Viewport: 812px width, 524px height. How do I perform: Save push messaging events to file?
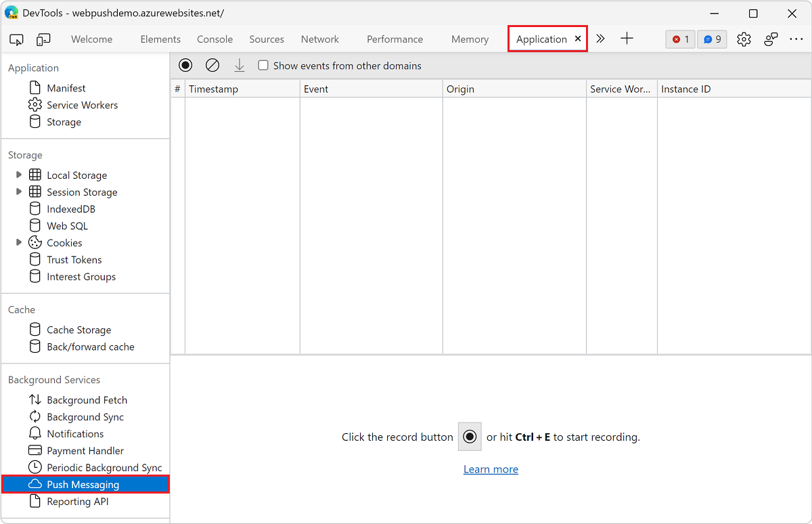click(x=240, y=65)
